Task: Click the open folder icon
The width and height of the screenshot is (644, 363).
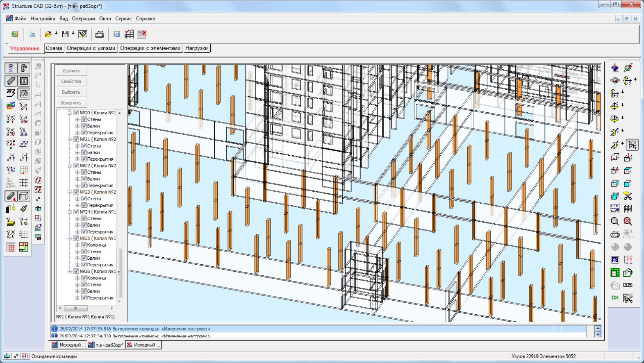Action: pyautogui.click(x=48, y=34)
